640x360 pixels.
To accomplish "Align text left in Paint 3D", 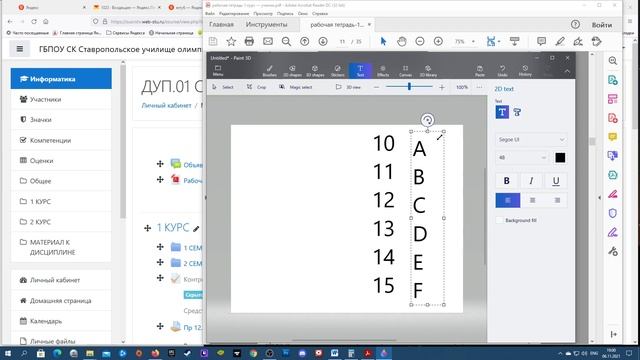I will tap(508, 200).
